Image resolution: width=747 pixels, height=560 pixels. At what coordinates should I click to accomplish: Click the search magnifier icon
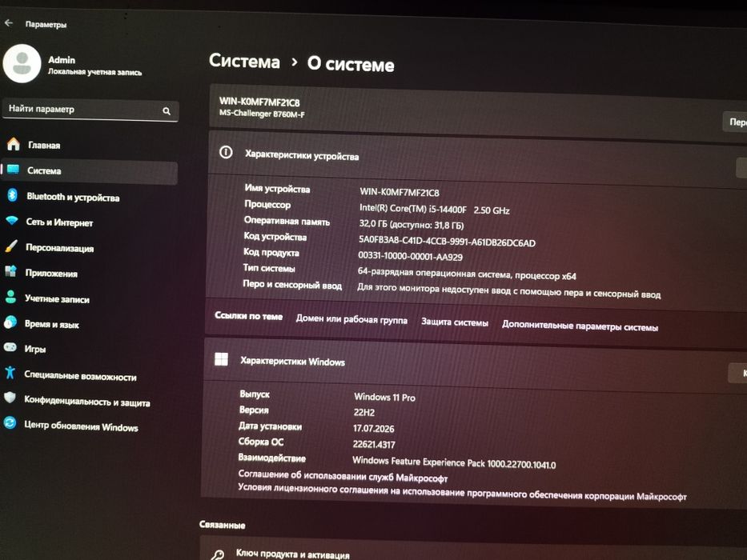pos(167,111)
